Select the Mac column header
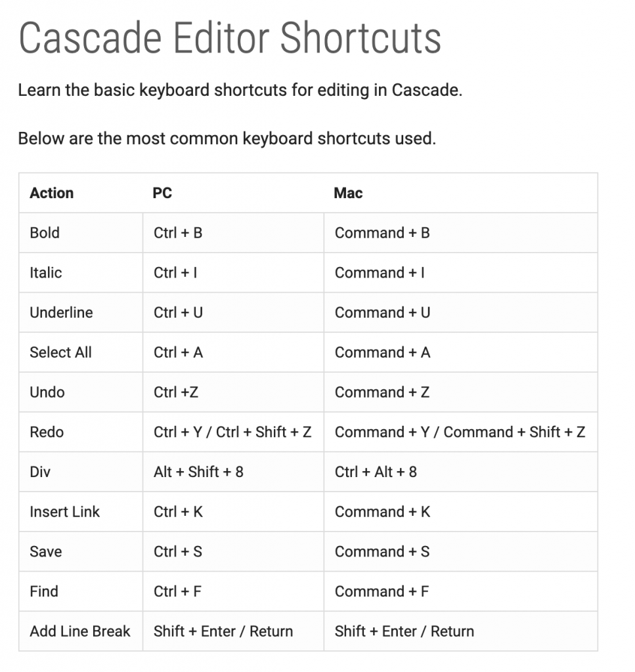Image resolution: width=635 pixels, height=672 pixels. tap(460, 193)
